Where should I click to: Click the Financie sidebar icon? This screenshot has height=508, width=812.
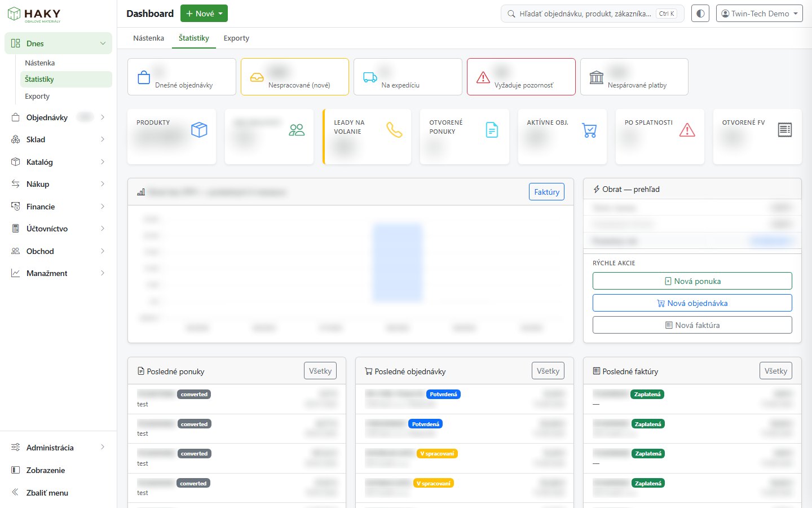coord(16,207)
